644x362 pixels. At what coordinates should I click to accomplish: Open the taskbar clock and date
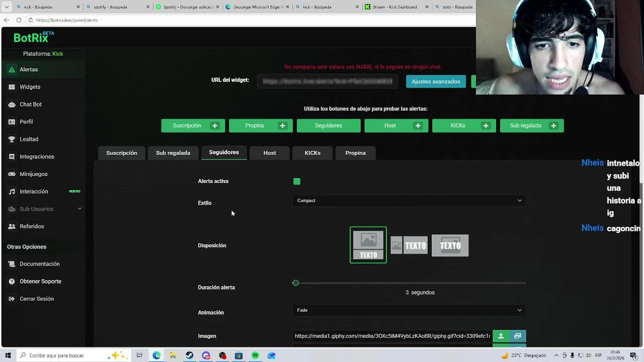(615, 355)
